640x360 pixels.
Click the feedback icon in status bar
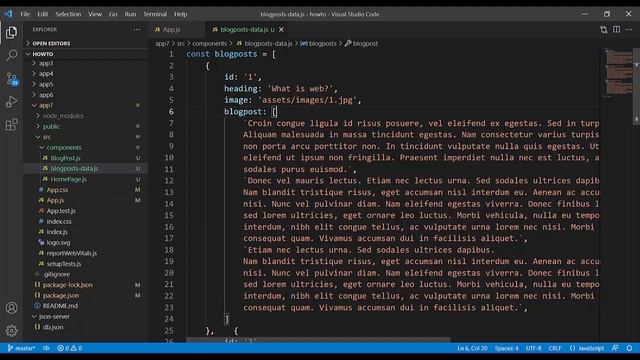[x=615, y=348]
